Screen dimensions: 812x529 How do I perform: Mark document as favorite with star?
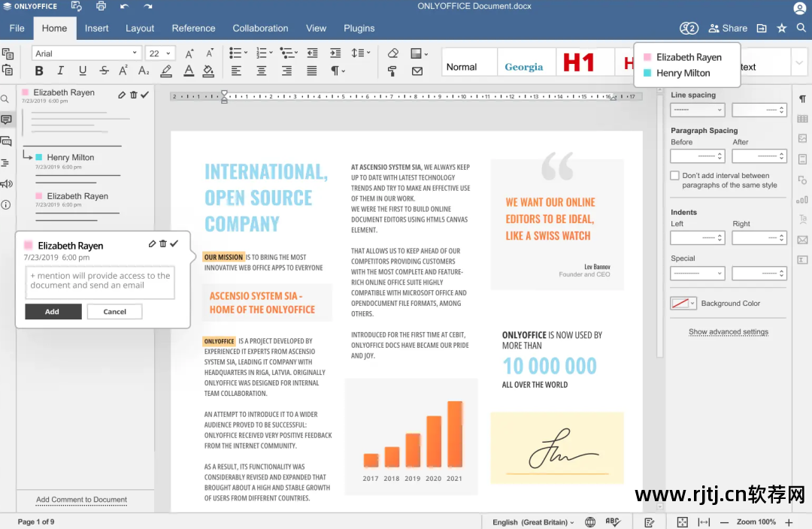coord(781,28)
